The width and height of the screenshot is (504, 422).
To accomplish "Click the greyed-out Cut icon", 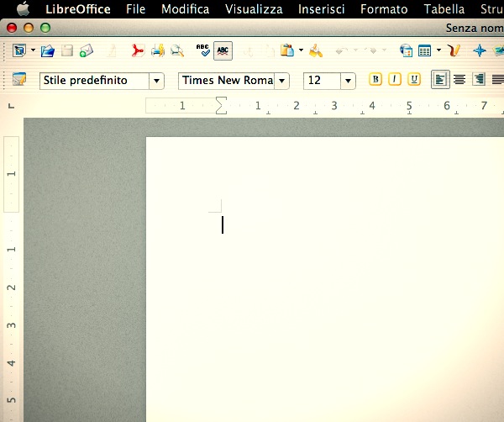I will click(x=248, y=50).
